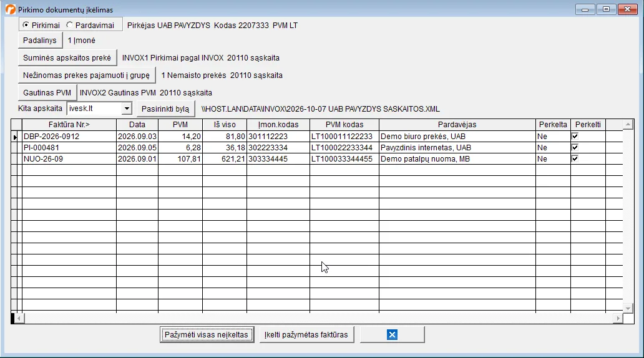Click the Pardavėjas column header

pos(457,124)
